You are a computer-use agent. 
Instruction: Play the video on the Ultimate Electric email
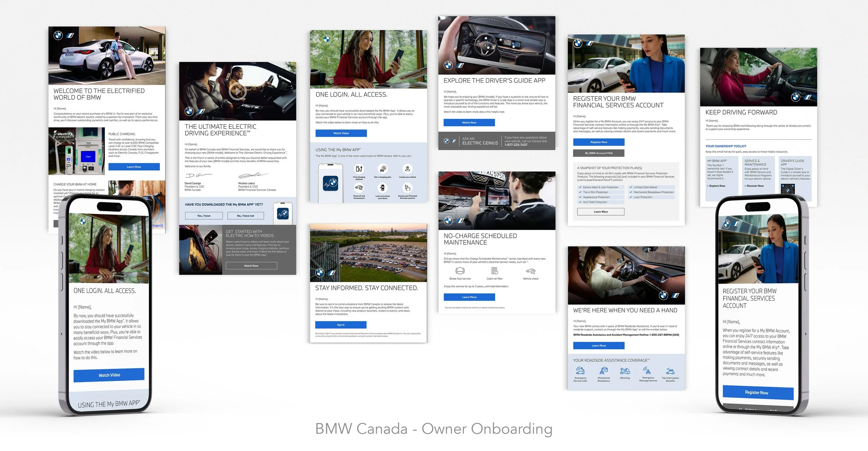coord(237,92)
